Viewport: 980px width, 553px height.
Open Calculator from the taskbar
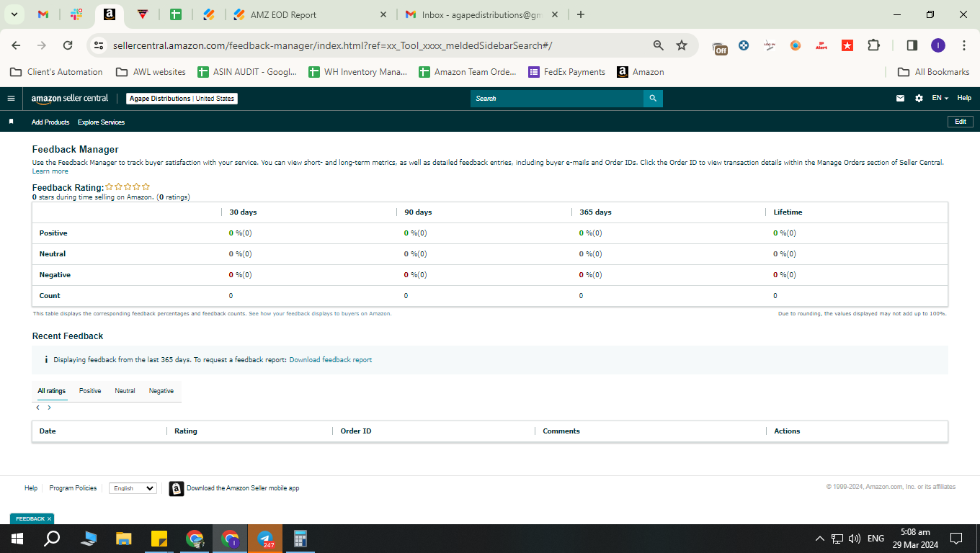point(300,539)
